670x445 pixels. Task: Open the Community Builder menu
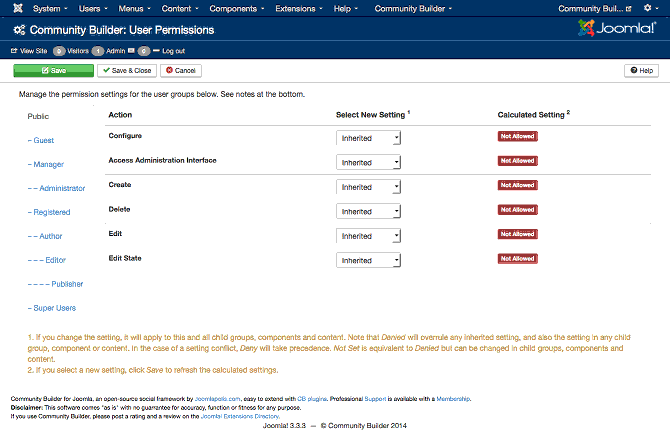(413, 9)
